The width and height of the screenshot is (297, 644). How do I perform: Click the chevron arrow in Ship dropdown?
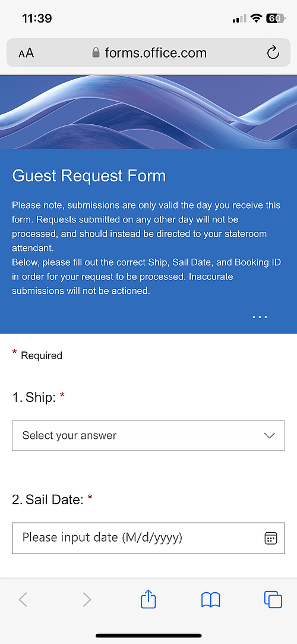(270, 436)
